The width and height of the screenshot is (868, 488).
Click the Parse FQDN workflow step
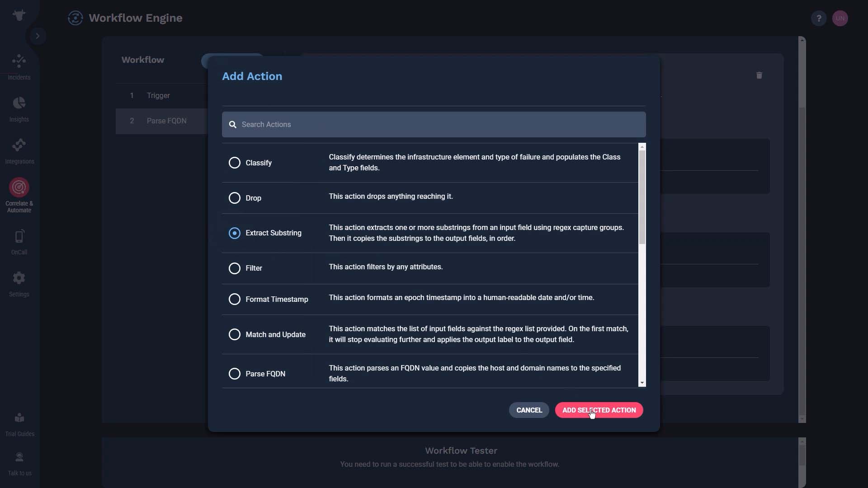pos(167,120)
